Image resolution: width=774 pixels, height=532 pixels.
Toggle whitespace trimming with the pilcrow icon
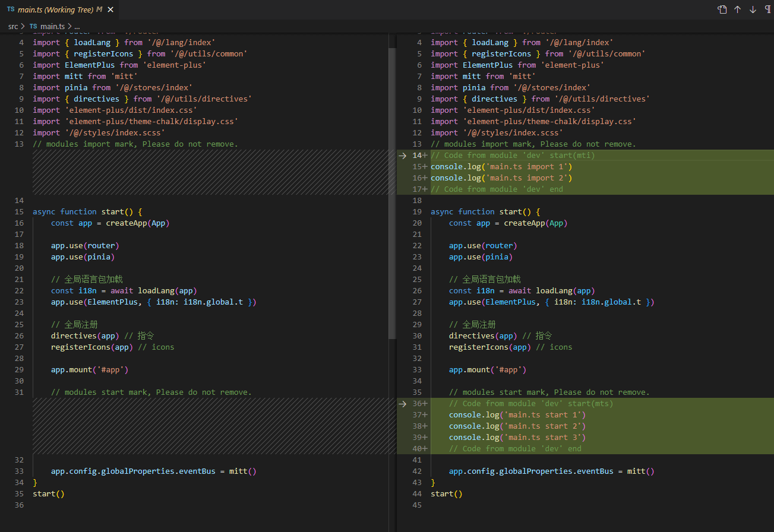[767, 9]
